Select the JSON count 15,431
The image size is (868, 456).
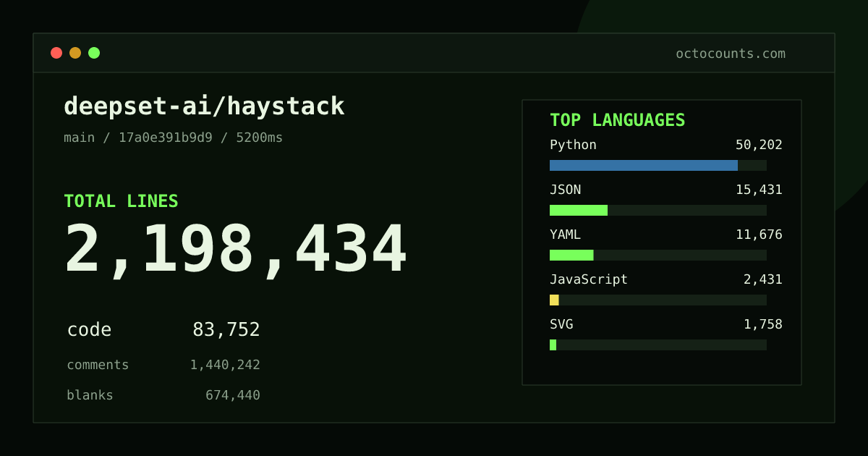click(x=759, y=190)
